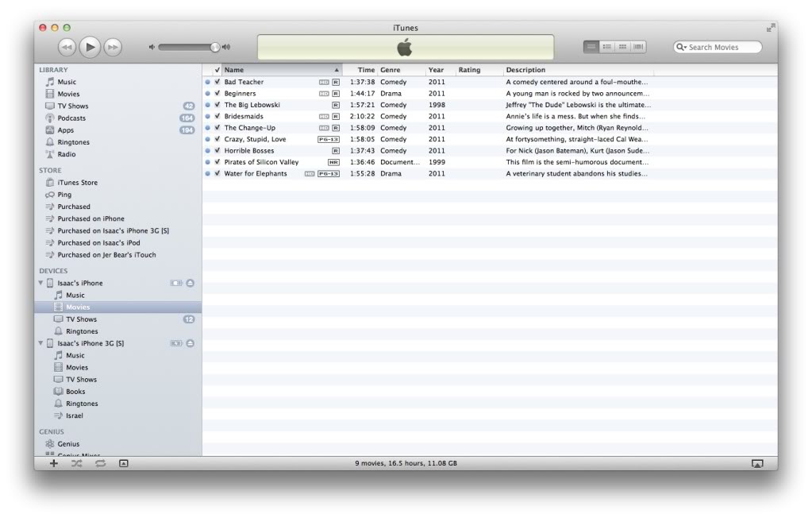
Task: Uncheck Beginners checkbox
Action: [x=217, y=93]
